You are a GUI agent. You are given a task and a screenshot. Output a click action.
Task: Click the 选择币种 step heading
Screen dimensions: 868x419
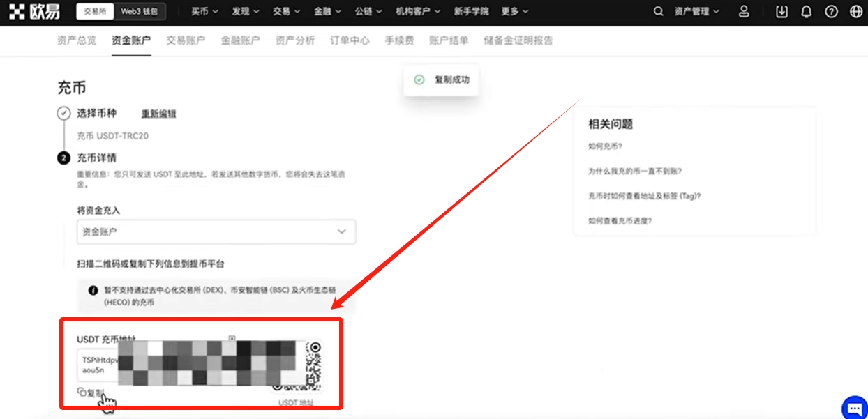(x=96, y=113)
